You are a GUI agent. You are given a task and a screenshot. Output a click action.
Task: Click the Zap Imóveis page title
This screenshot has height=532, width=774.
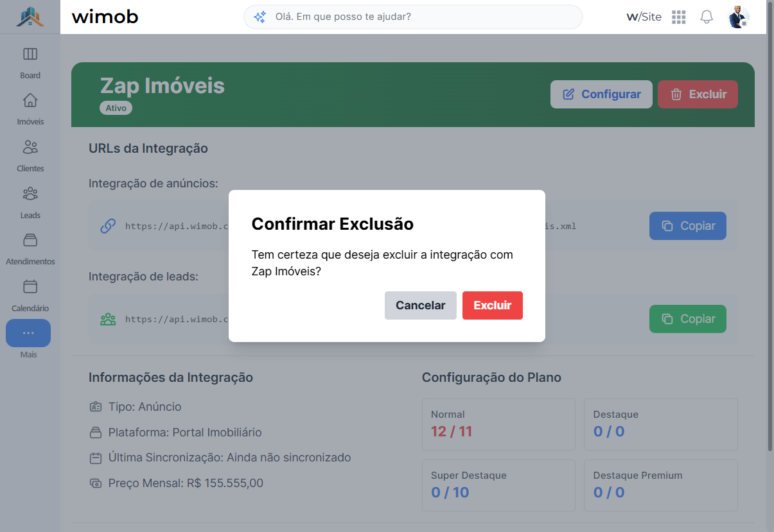(x=163, y=85)
